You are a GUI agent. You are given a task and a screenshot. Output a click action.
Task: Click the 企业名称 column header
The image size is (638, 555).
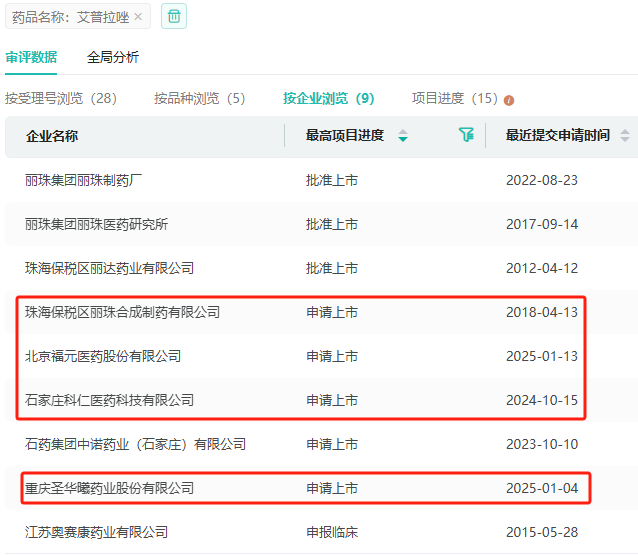[52, 136]
